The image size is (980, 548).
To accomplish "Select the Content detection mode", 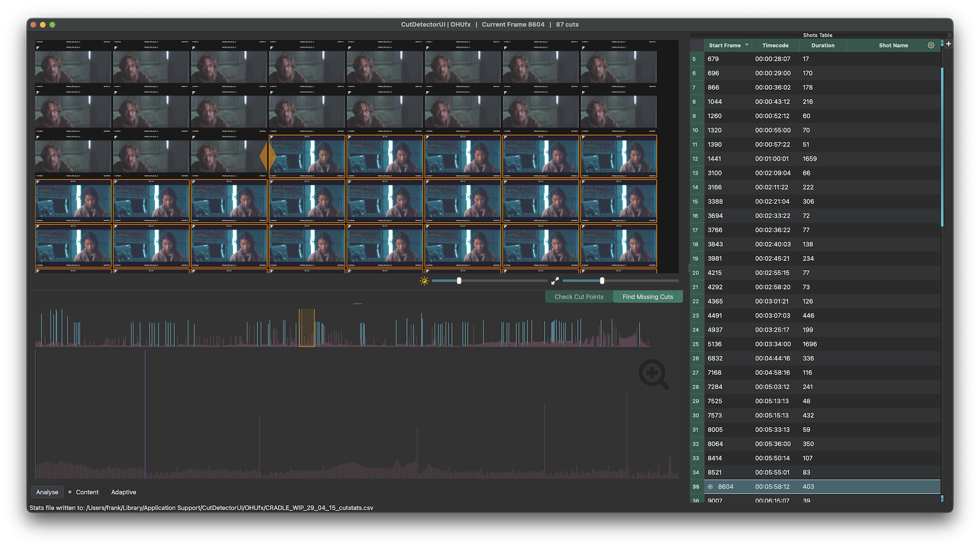I will click(x=83, y=492).
